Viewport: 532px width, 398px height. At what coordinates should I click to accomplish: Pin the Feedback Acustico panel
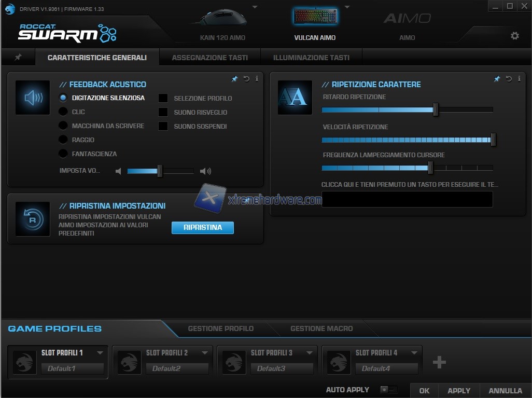[x=234, y=79]
